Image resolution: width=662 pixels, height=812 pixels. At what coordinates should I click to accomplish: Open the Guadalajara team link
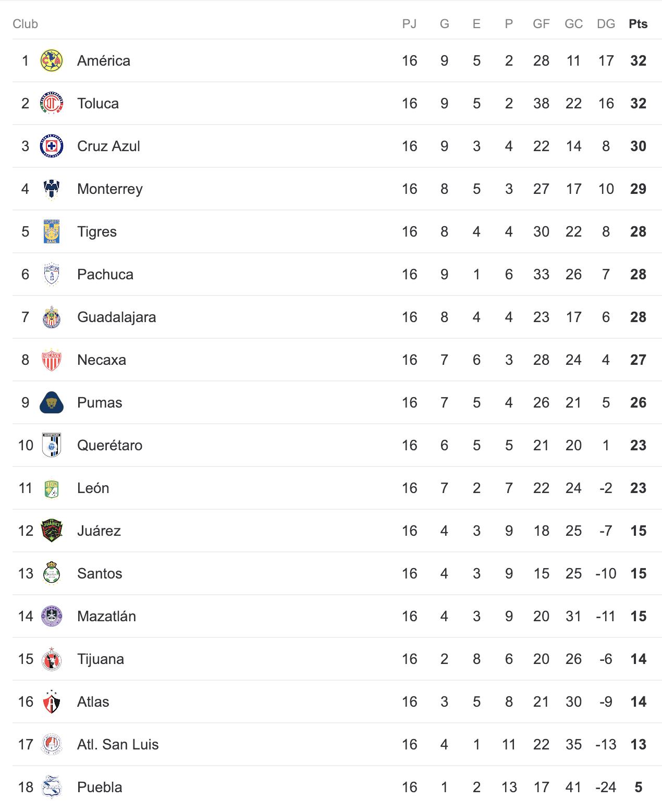(x=116, y=317)
